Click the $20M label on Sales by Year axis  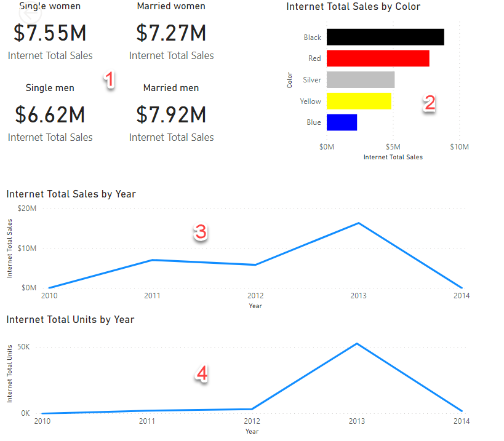coord(27,208)
